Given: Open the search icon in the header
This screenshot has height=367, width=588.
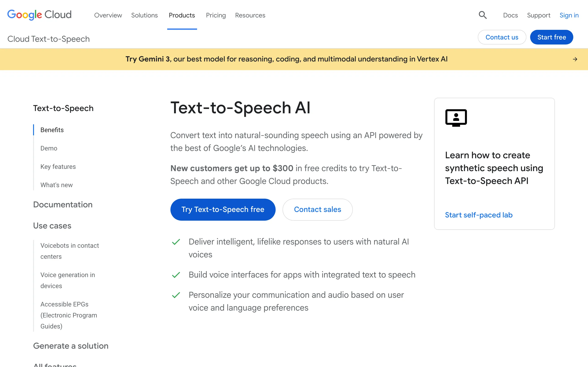Looking at the screenshot, I should coord(483,15).
